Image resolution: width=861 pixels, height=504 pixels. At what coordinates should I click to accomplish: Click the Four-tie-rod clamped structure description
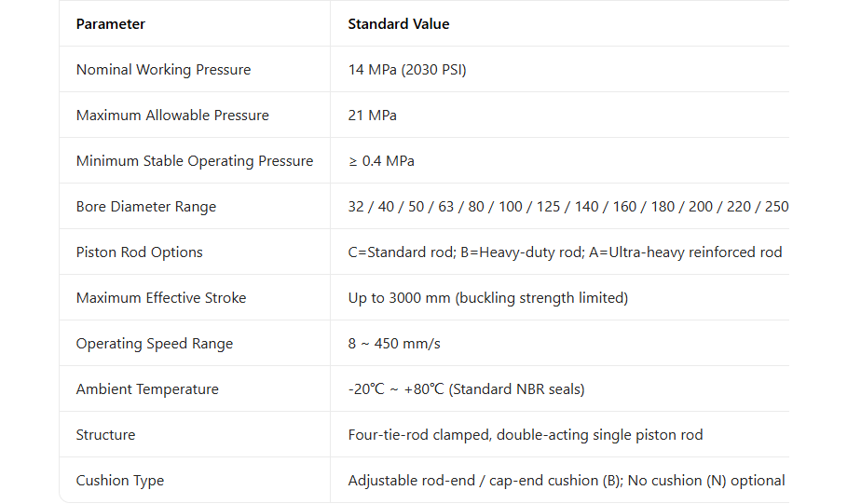point(526,435)
